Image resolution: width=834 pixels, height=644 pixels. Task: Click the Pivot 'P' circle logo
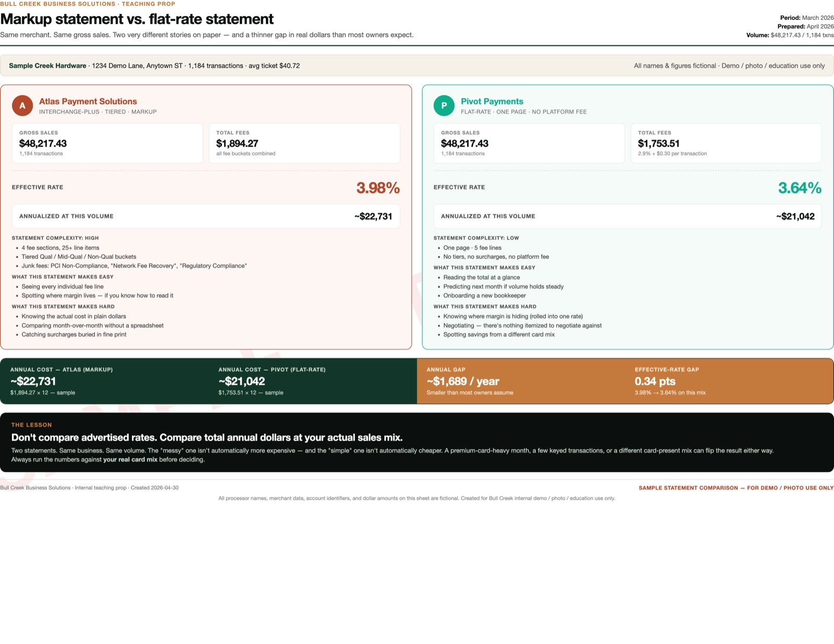pos(444,106)
